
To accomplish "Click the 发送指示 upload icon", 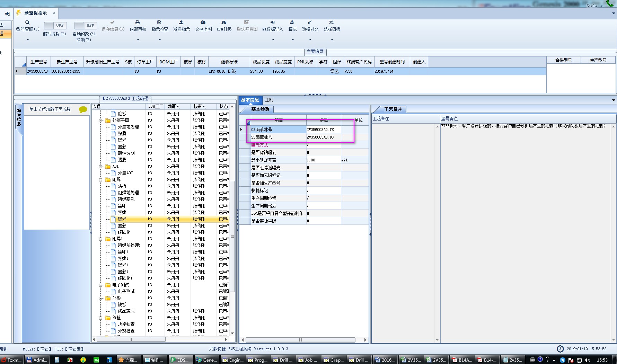I will point(181,22).
